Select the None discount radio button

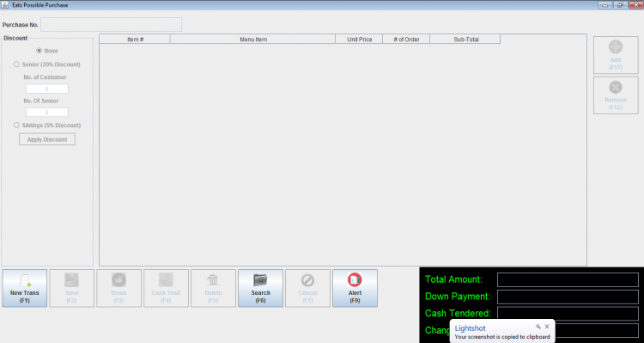(39, 51)
